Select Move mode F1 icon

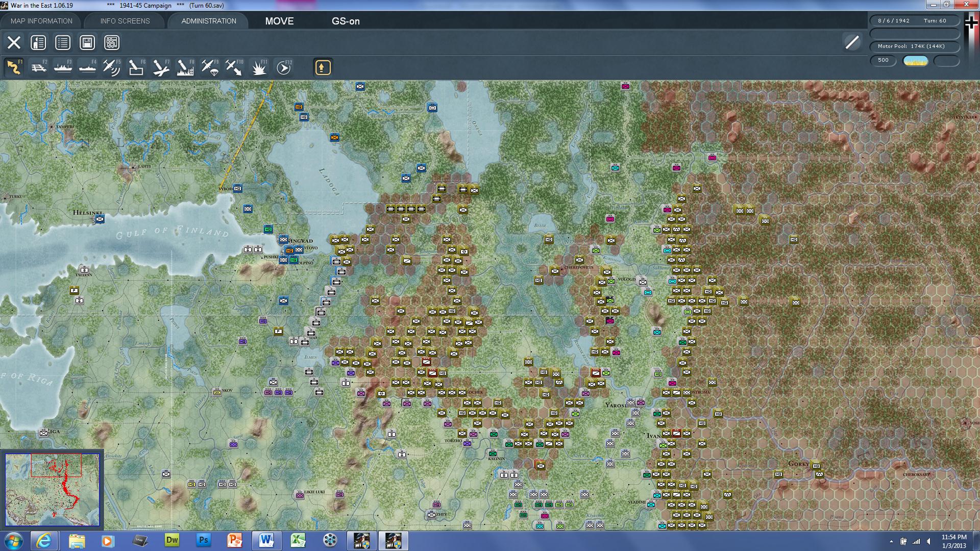coord(14,67)
